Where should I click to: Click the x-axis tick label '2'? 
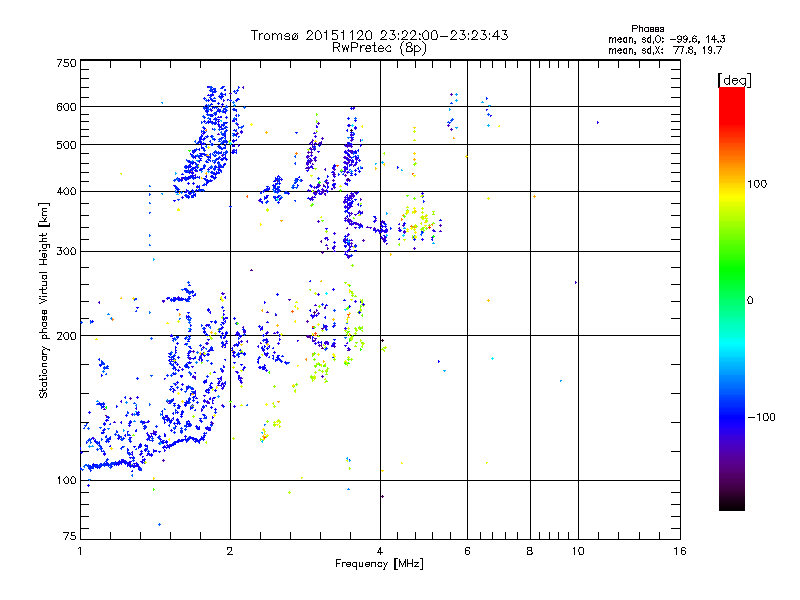[x=230, y=551]
